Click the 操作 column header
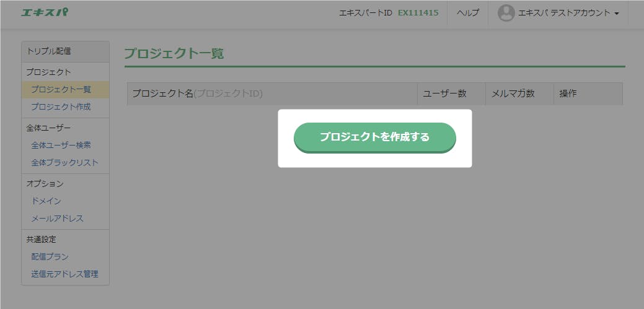Image resolution: width=644 pixels, height=309 pixels. (x=588, y=94)
